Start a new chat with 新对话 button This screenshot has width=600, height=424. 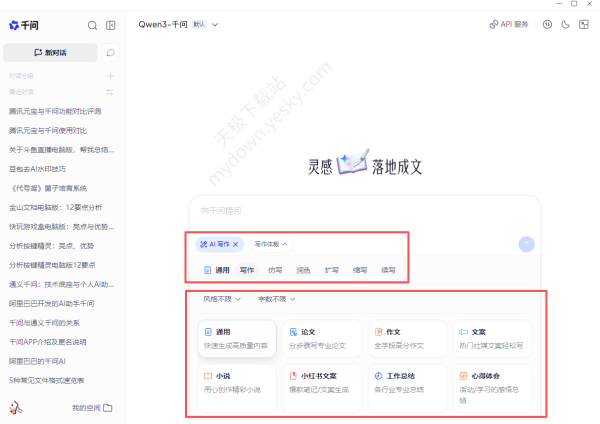(x=50, y=52)
